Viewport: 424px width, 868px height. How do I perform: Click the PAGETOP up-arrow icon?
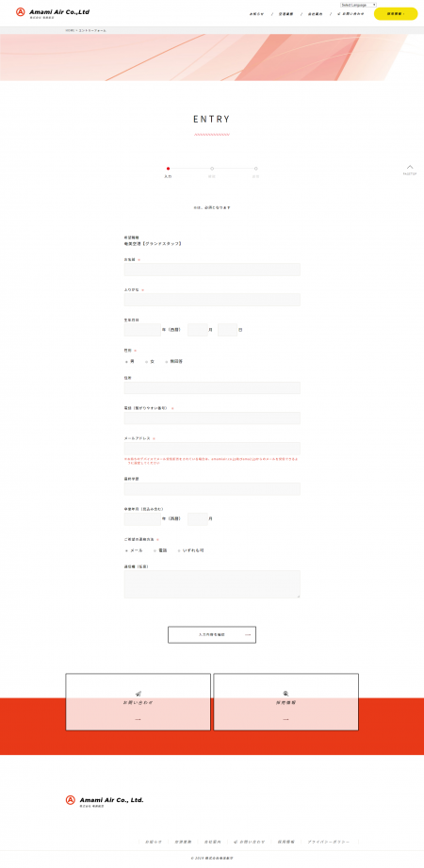pos(410,167)
